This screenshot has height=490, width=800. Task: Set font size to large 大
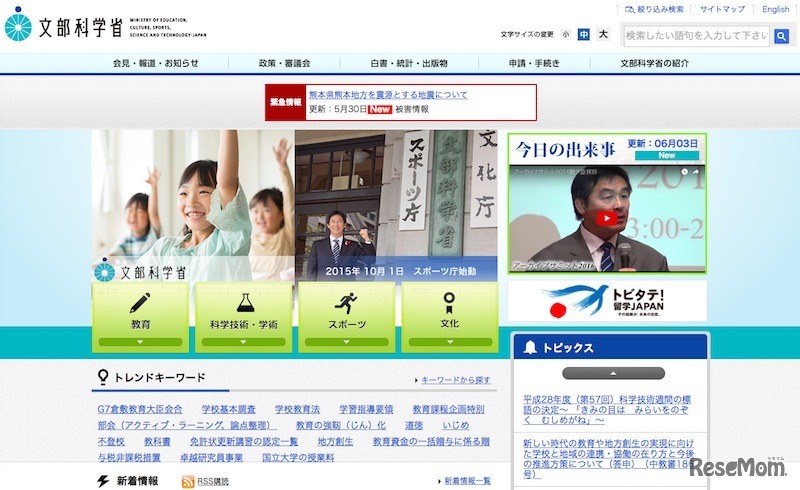click(603, 34)
